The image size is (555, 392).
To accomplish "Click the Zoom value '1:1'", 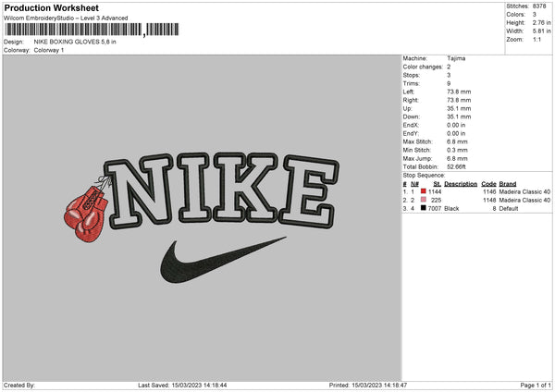I will (x=536, y=39).
